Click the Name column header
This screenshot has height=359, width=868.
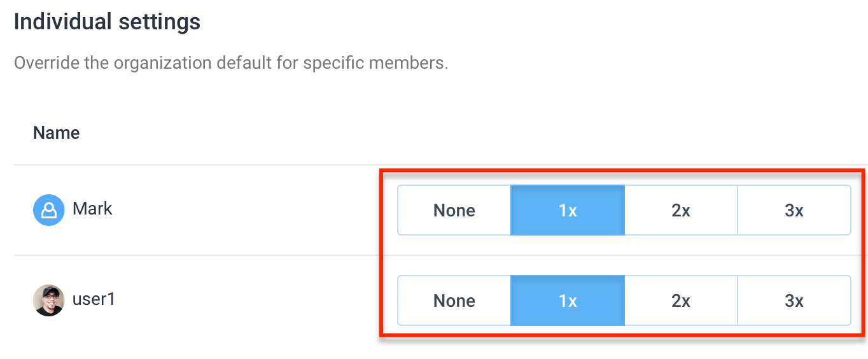tap(56, 133)
